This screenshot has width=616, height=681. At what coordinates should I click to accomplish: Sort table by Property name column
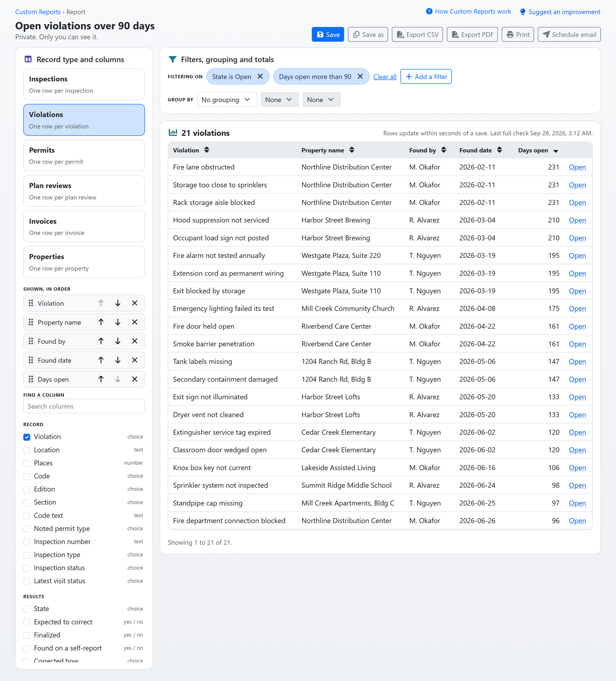pos(352,150)
